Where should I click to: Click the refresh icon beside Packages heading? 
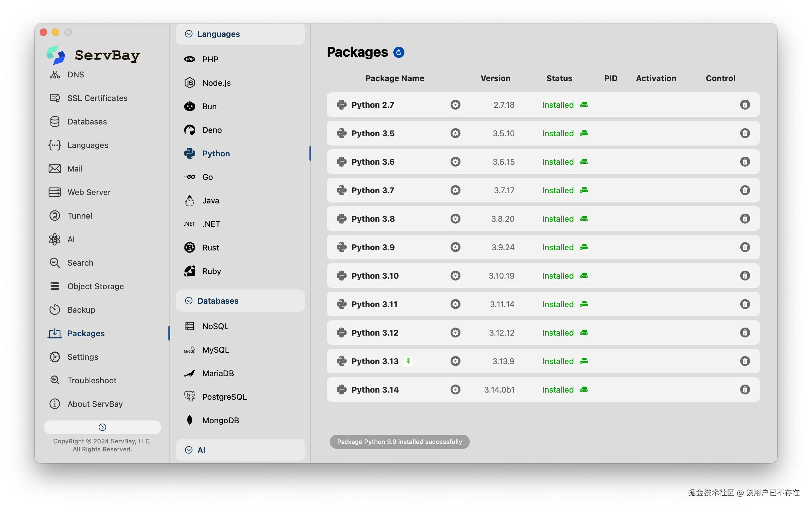pos(399,52)
